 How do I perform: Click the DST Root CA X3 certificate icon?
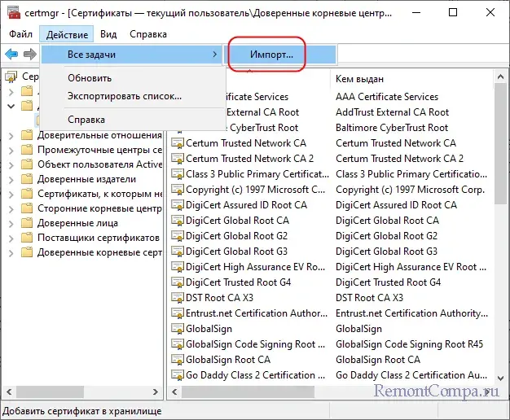[x=178, y=298]
